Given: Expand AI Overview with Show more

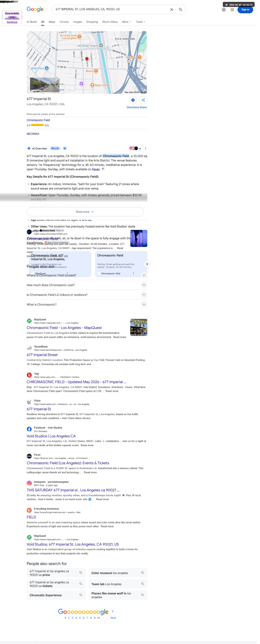Looking at the screenshot, I should click(x=85, y=212).
